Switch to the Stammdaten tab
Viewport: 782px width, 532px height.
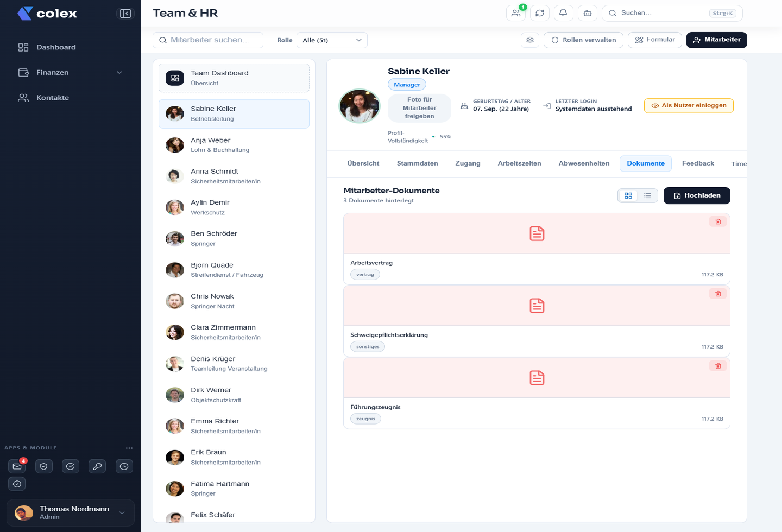pyautogui.click(x=417, y=163)
